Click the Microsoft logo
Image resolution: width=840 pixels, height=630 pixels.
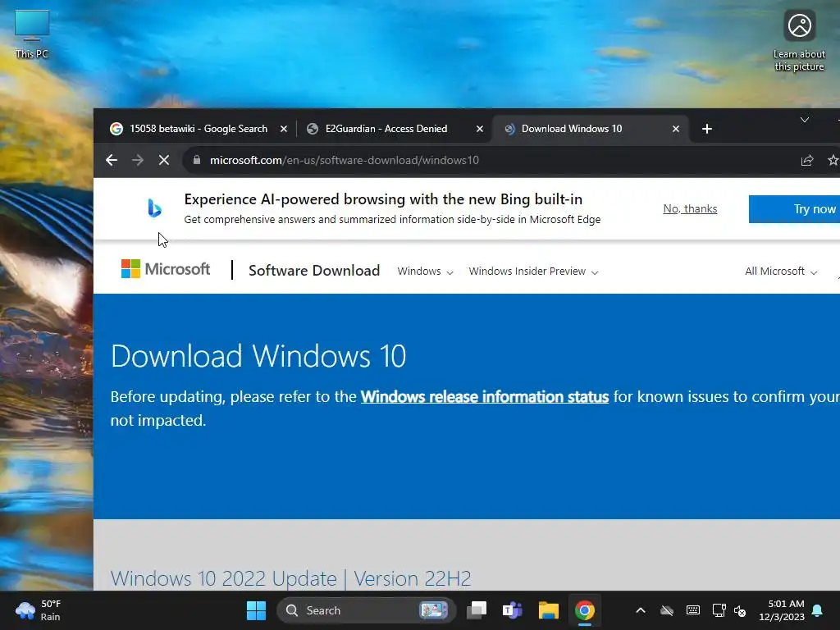tap(166, 269)
